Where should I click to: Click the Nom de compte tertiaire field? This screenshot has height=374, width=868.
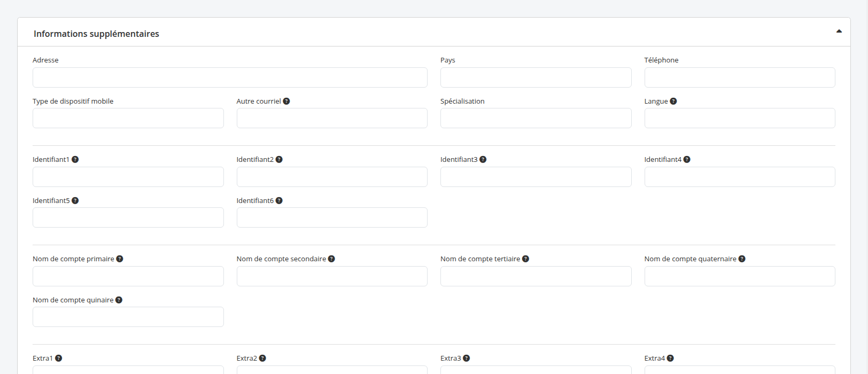point(536,276)
